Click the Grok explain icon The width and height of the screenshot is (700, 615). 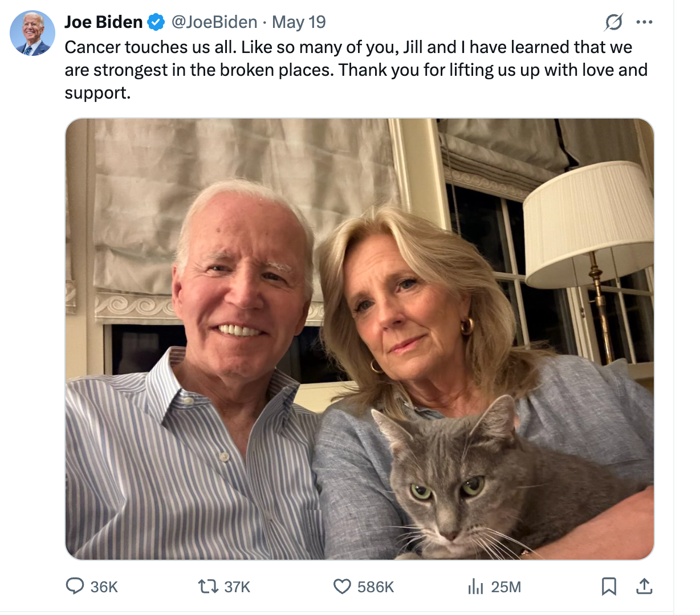click(613, 22)
